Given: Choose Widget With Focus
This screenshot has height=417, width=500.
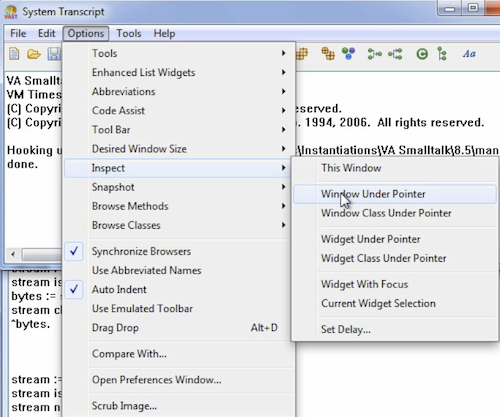Looking at the screenshot, I should click(395, 284).
